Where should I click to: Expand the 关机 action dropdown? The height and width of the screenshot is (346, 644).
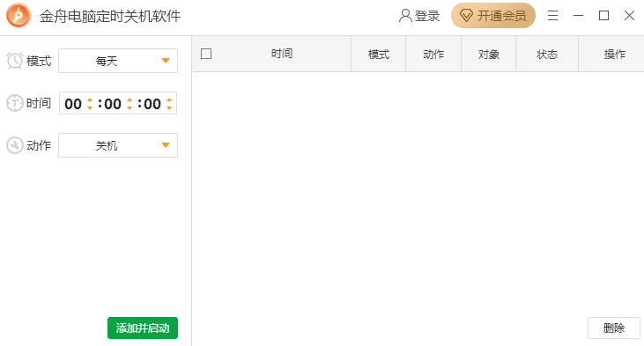pos(118,145)
